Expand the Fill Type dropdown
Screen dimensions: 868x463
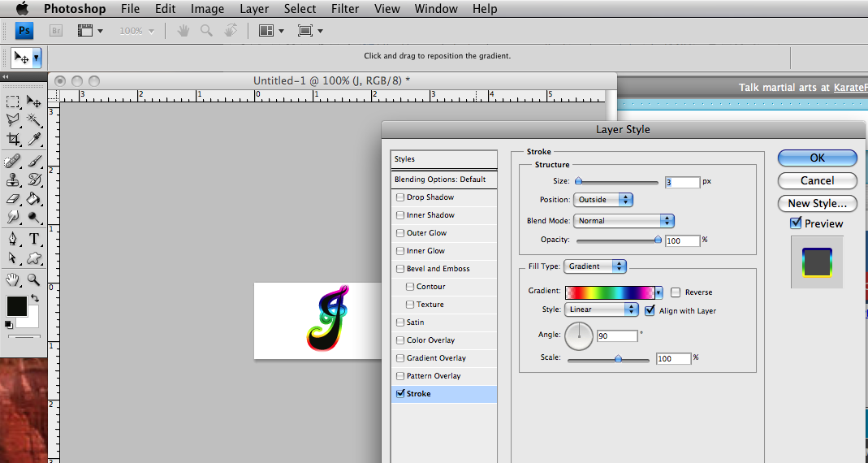pos(596,266)
